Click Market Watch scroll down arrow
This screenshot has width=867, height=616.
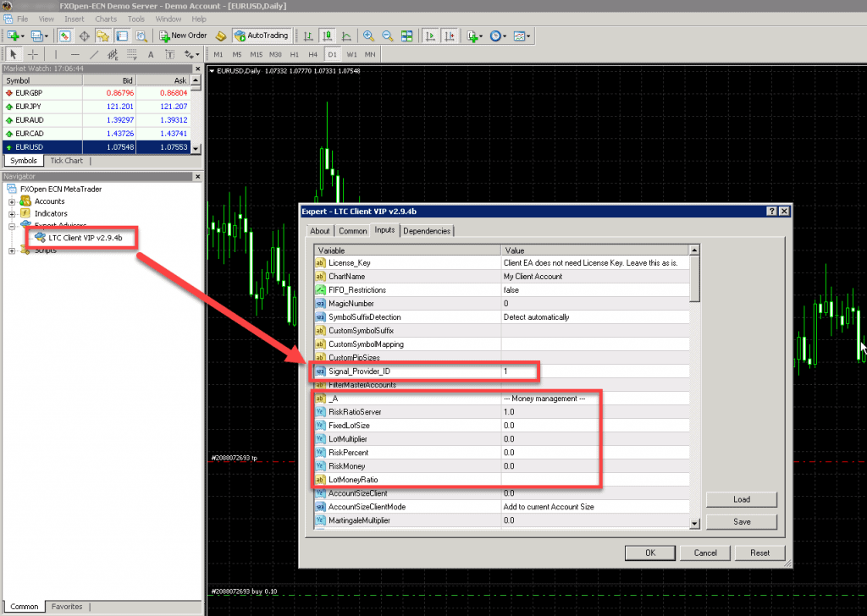196,149
